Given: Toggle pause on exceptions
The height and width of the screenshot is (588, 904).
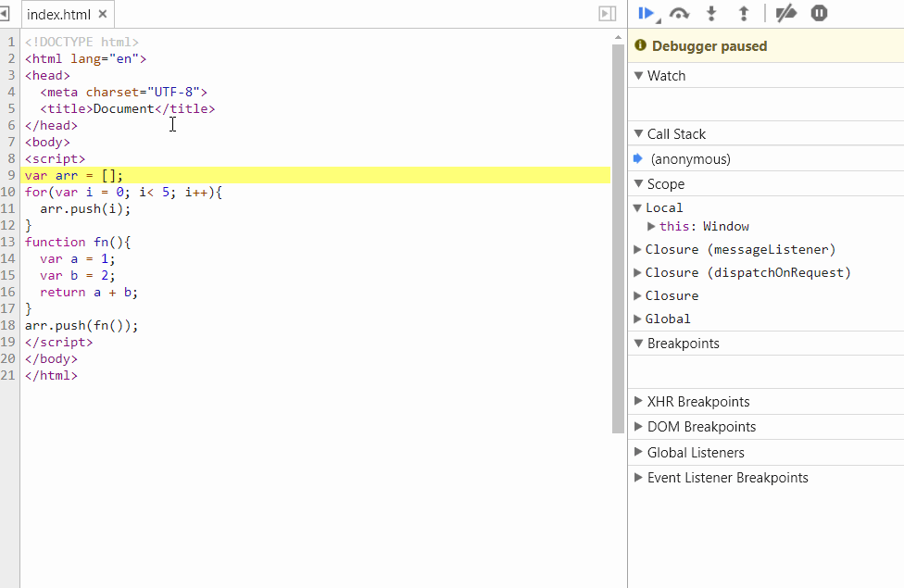Looking at the screenshot, I should pos(819,13).
